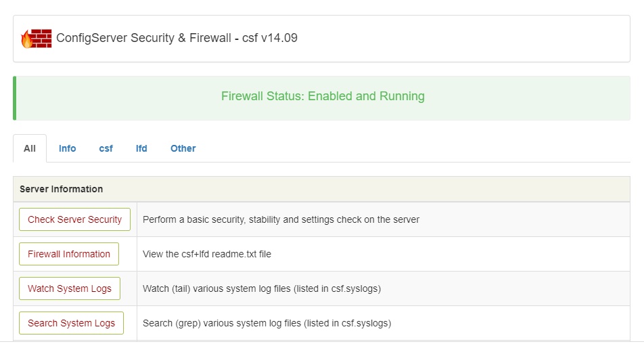Open the Other tab
Screen dimensions: 644x344
(x=183, y=148)
